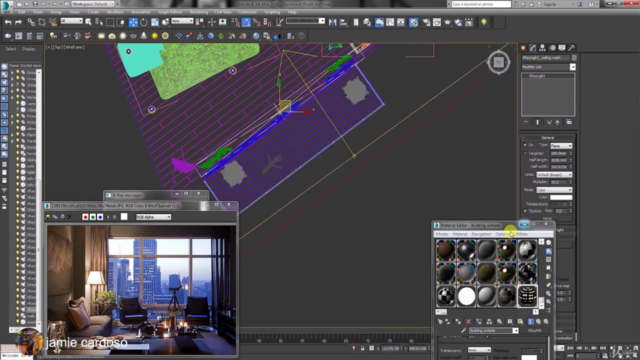Viewport: 640px width, 360px height.
Task: Click the Display tab in Scene Explorer
Action: (x=29, y=49)
